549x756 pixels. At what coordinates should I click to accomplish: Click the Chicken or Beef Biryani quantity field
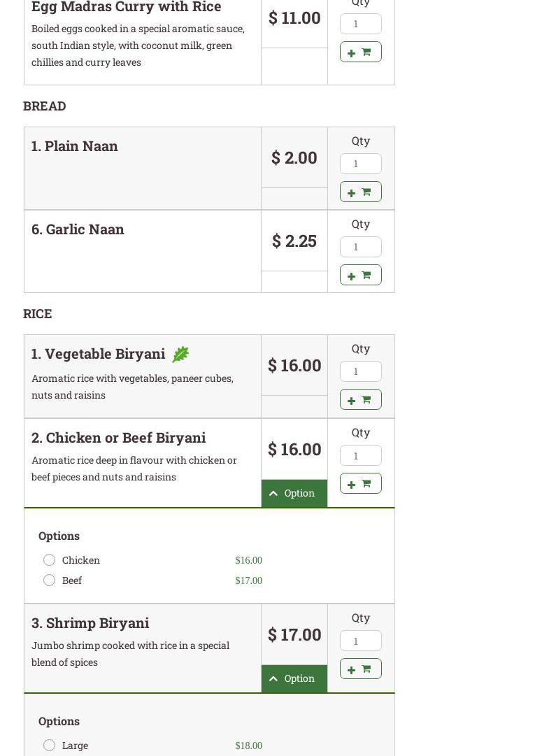360,455
